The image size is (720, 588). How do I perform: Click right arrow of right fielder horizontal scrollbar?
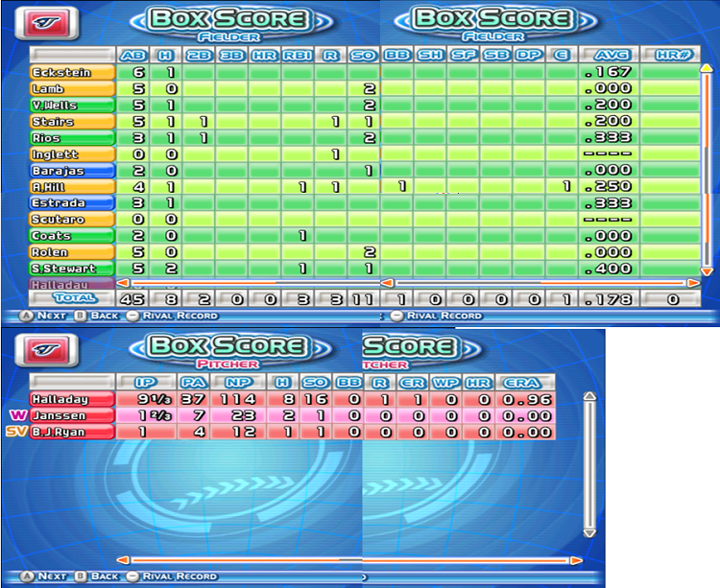693,283
